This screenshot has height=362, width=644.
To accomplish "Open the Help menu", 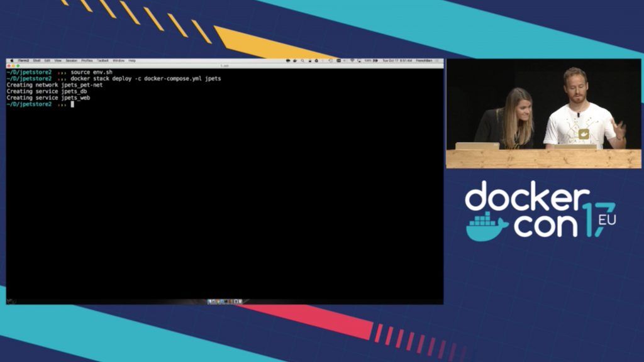I will 132,61.
